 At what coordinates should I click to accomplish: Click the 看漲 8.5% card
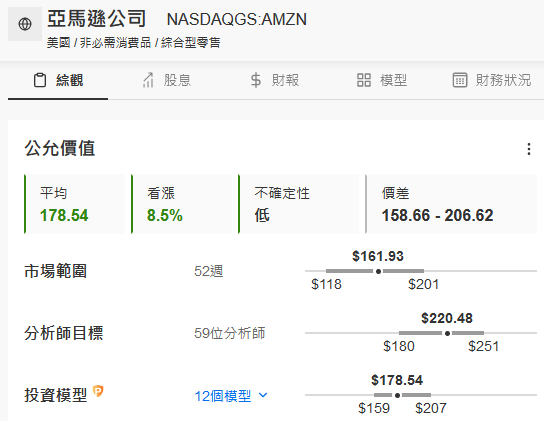[x=181, y=204]
